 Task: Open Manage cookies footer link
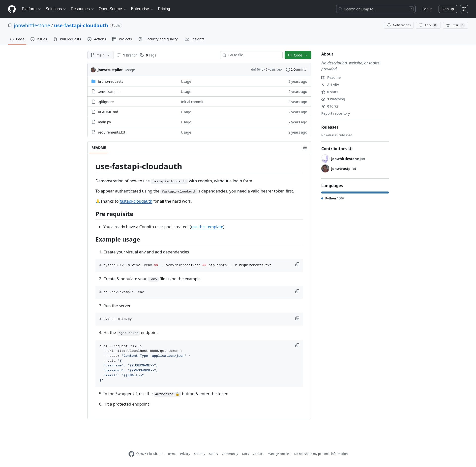pyautogui.click(x=279, y=454)
